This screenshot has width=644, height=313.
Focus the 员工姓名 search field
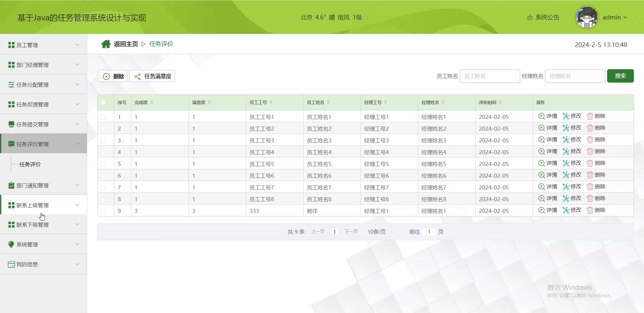click(x=490, y=76)
